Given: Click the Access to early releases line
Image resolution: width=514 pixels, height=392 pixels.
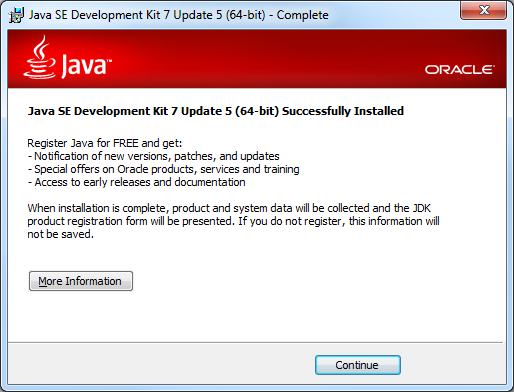Looking at the screenshot, I should [x=136, y=182].
